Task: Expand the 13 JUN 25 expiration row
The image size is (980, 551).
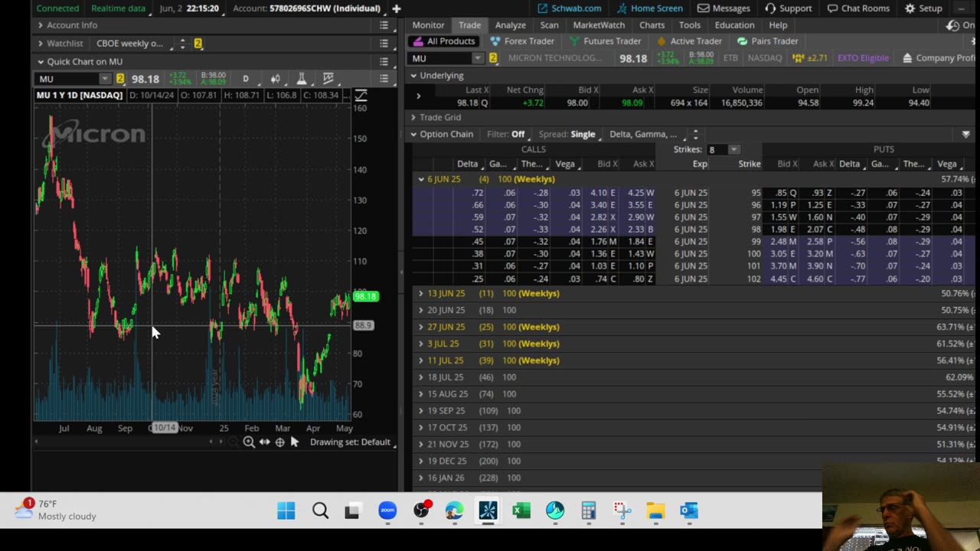Action: (x=420, y=293)
